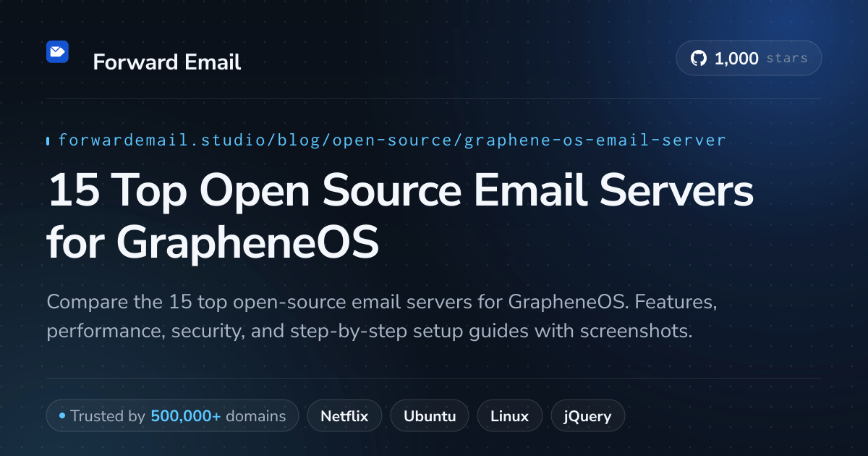
Task: Select the Linux tag
Action: click(x=509, y=416)
